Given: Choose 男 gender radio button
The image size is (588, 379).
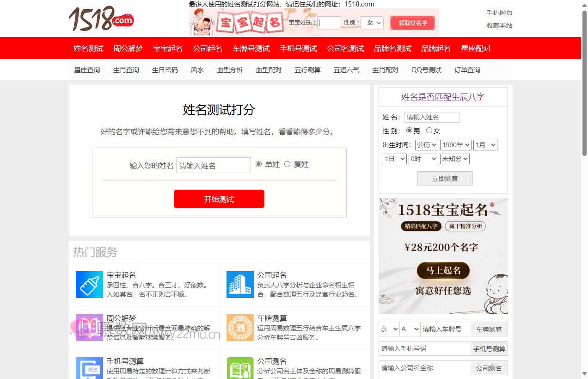Looking at the screenshot, I should 410,130.
